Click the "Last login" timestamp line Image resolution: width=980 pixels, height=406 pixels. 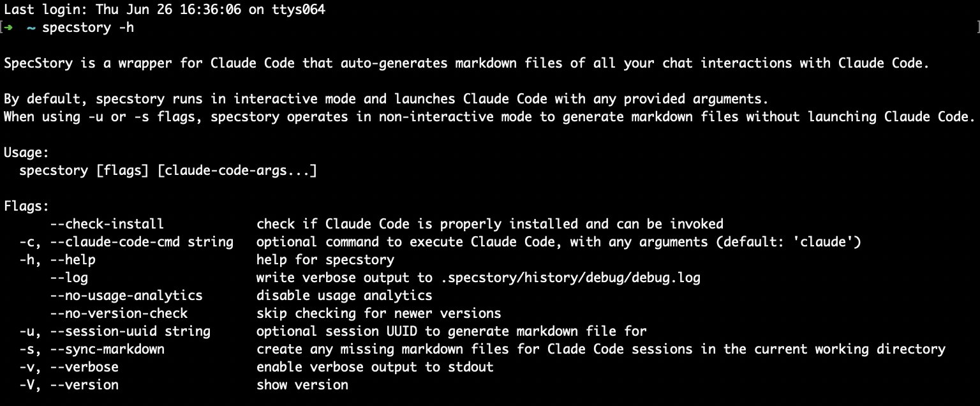165,10
